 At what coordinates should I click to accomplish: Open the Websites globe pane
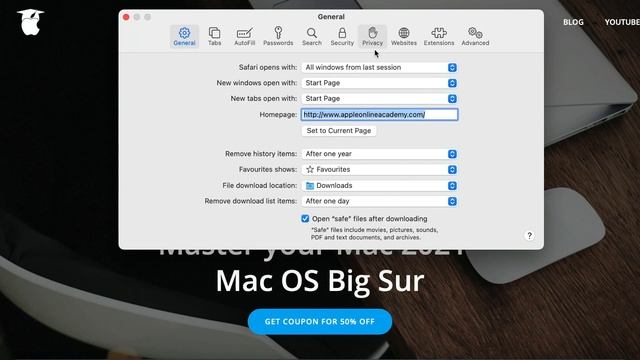click(404, 36)
